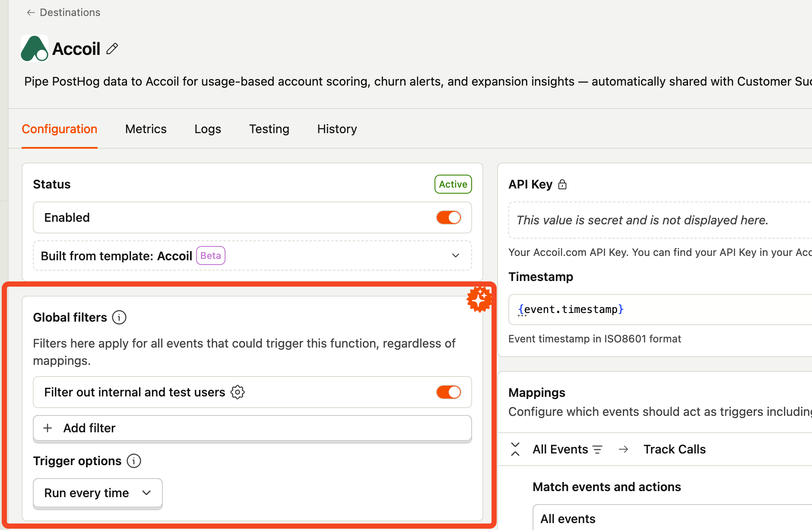Viewport: 812px width, 530px height.
Task: Toggle the Enabled switch off
Action: (x=448, y=217)
